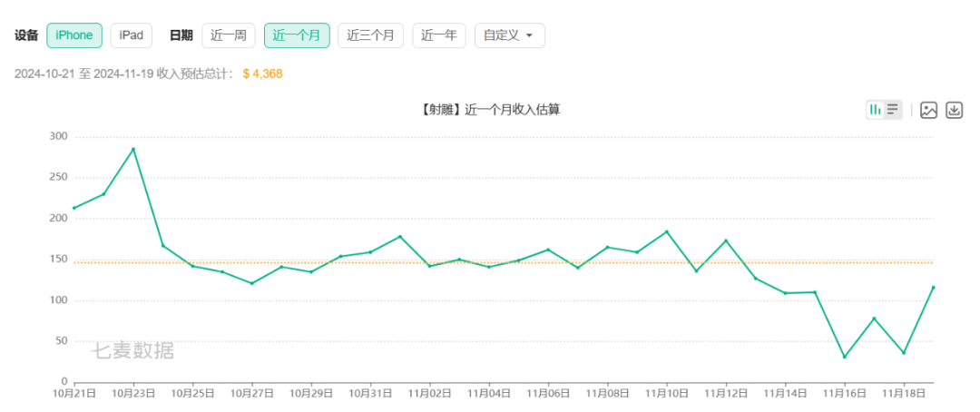Save chart as image icon

(929, 111)
